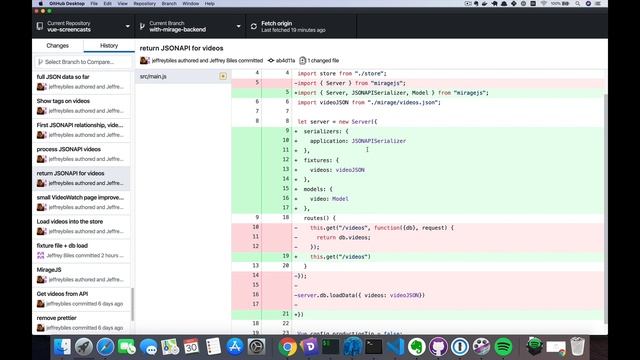Click Spotlight search icon in menu bar
The height and width of the screenshot is (360, 640).
pos(578,3)
